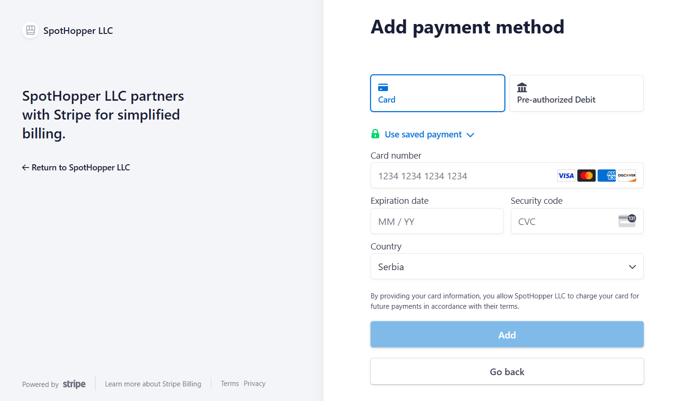This screenshot has height=401, width=688.
Task: Click the American Express brand icon
Action: click(606, 176)
